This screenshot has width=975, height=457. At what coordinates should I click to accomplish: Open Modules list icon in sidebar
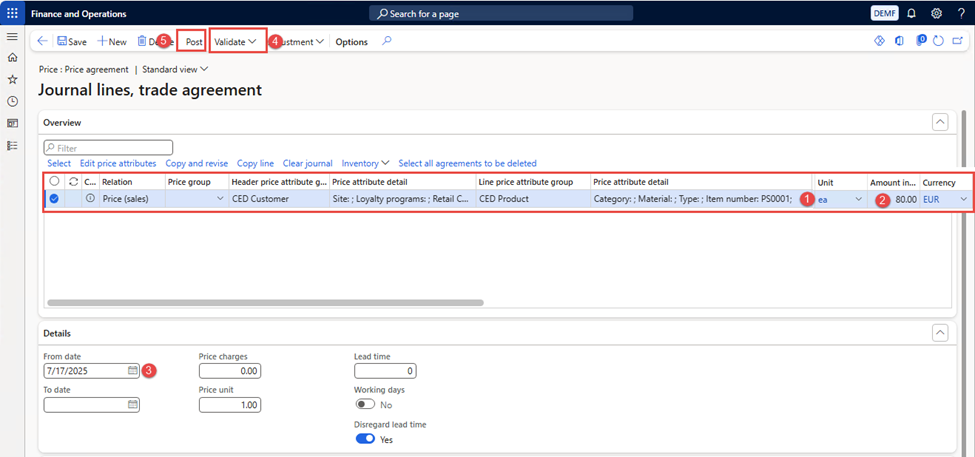click(12, 145)
